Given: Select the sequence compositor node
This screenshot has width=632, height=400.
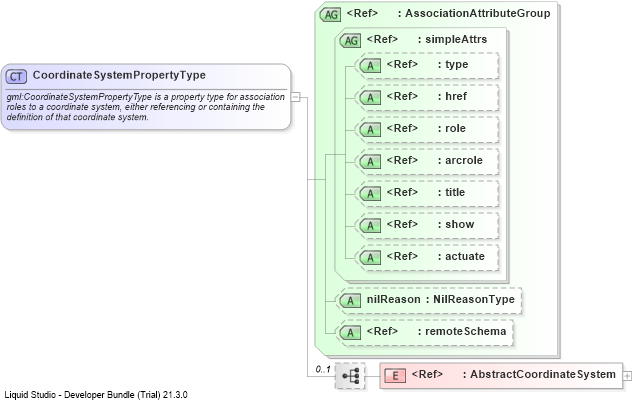Looking at the screenshot, I should pos(350,376).
